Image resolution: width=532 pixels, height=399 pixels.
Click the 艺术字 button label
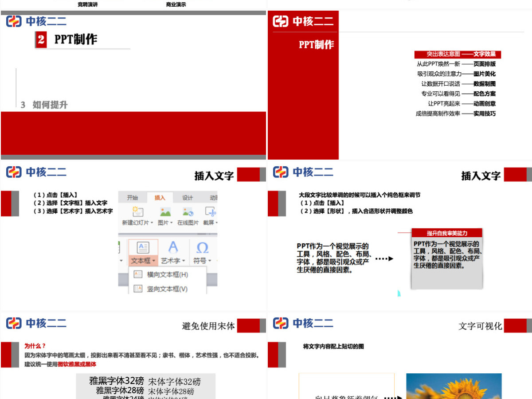click(170, 261)
